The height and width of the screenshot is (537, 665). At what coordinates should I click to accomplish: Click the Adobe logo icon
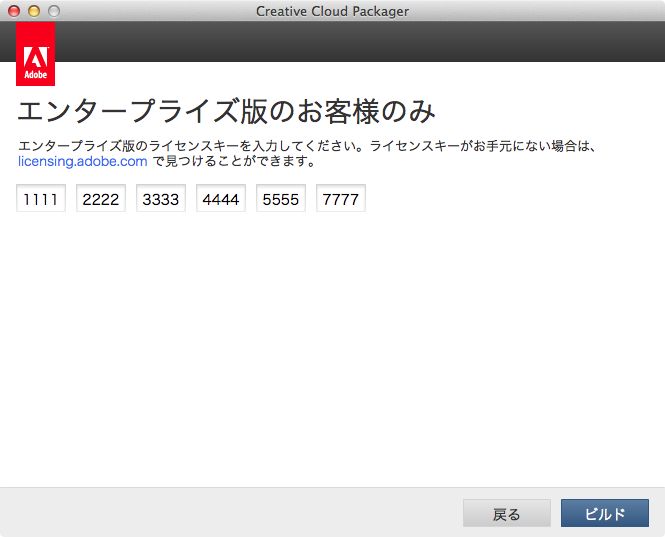click(x=36, y=54)
